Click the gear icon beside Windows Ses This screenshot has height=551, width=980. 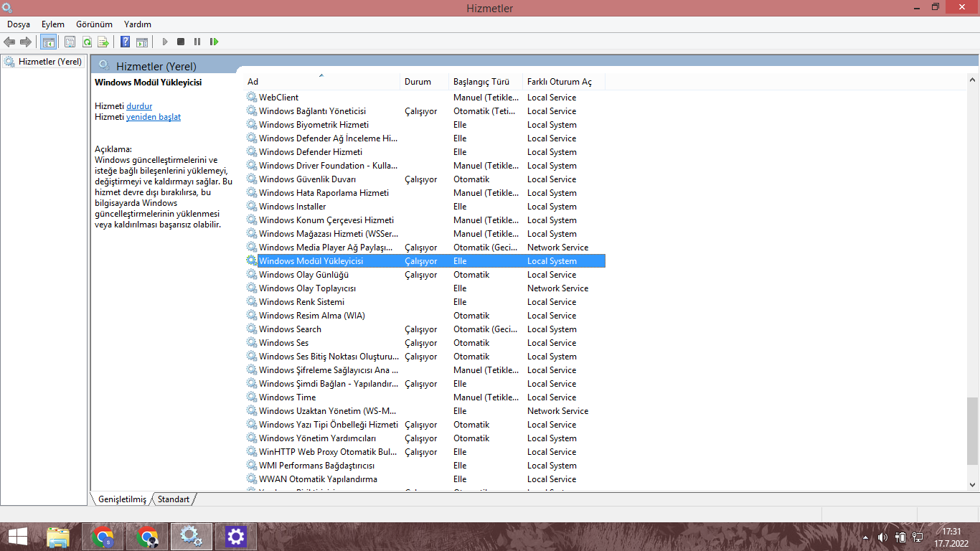(252, 342)
